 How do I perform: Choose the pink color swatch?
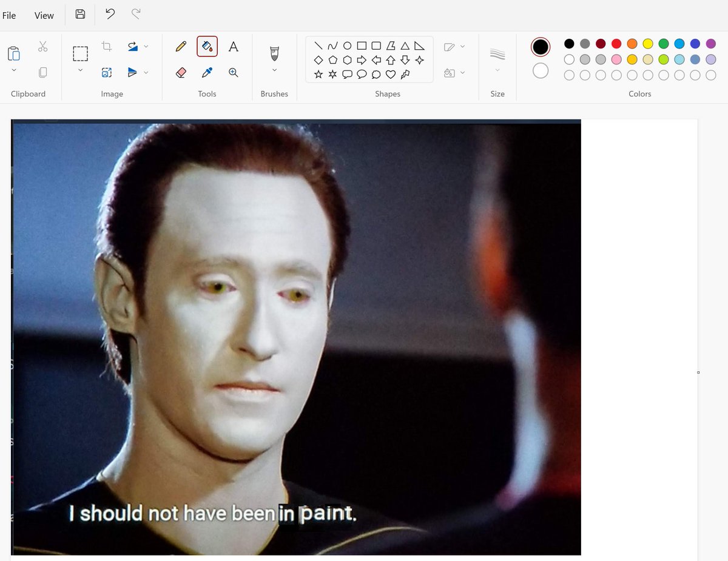tap(616, 59)
